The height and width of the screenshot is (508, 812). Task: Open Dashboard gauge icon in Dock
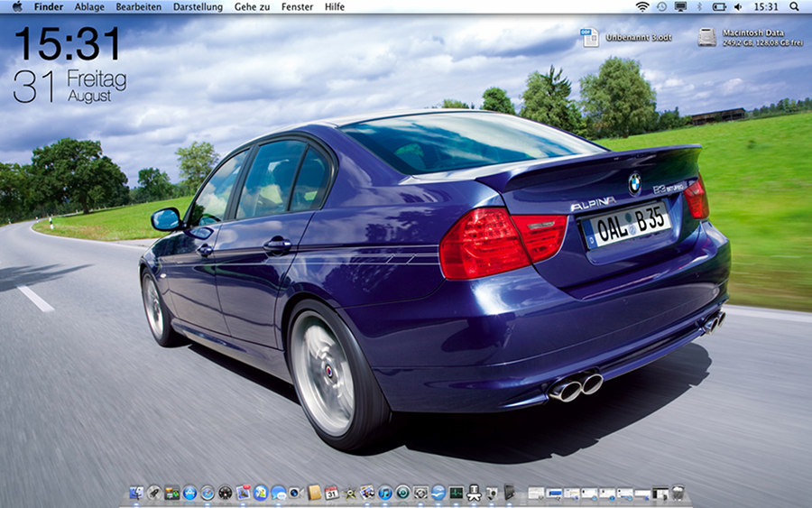pos(226,493)
